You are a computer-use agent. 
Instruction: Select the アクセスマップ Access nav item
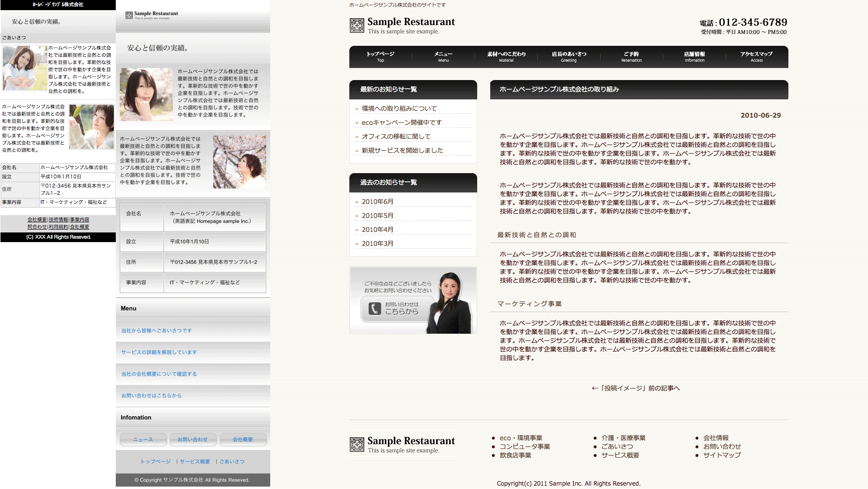click(x=756, y=57)
